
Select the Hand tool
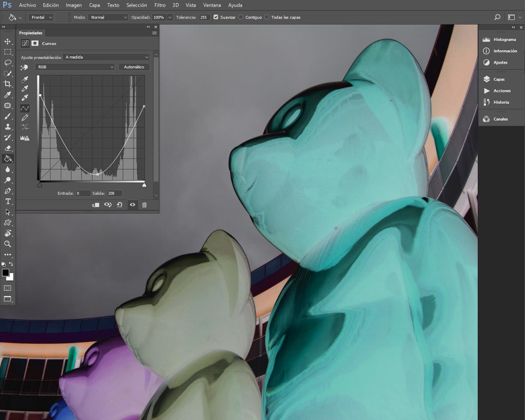[7, 233]
